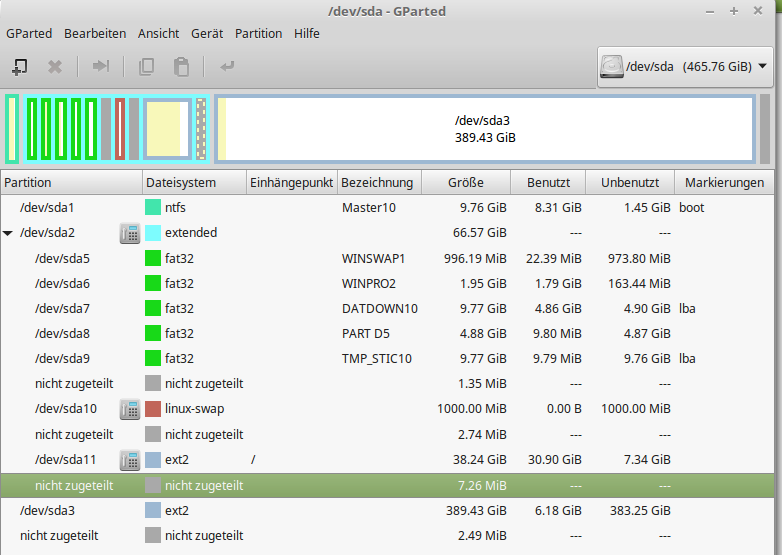This screenshot has height=555, width=782.
Task: Click the WINPRO2 label text
Action: 369,283
